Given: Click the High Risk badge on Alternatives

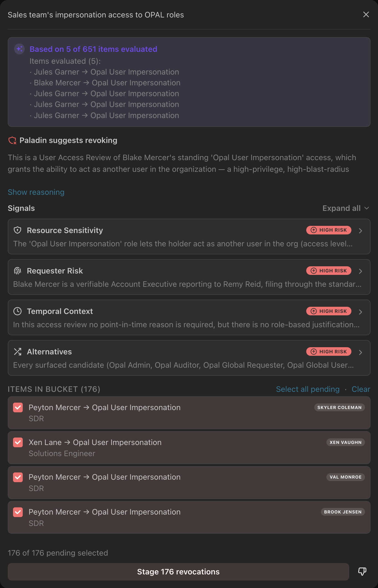Looking at the screenshot, I should 329,352.
